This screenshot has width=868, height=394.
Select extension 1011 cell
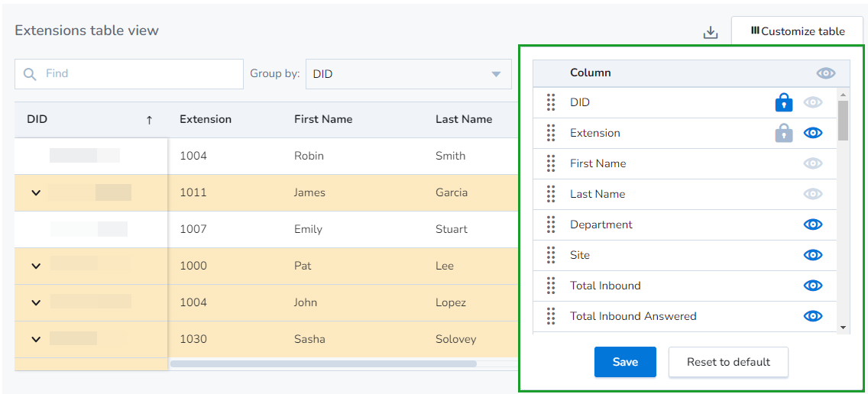193,192
